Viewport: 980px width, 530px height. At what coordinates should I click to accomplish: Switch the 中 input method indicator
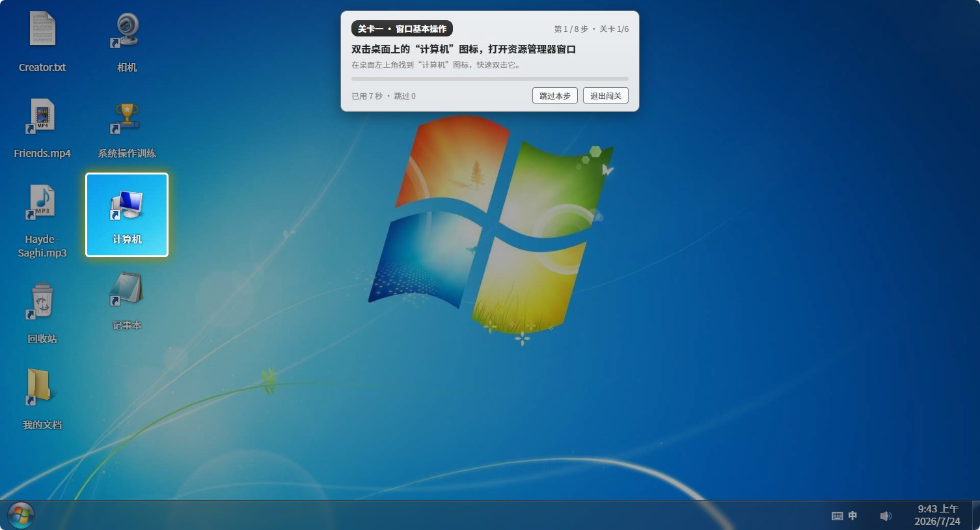pos(852,516)
